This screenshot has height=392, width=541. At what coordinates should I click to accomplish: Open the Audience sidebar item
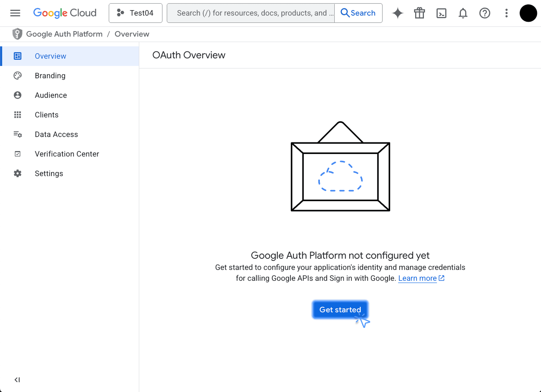[x=69, y=95]
